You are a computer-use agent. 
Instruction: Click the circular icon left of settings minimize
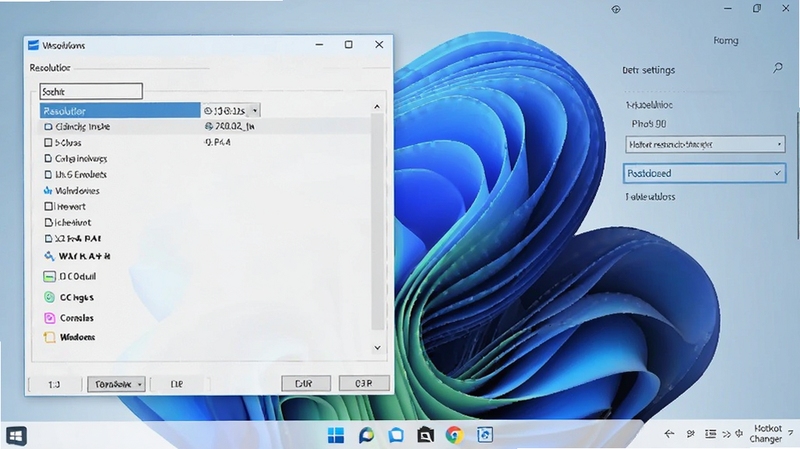pyautogui.click(x=616, y=9)
